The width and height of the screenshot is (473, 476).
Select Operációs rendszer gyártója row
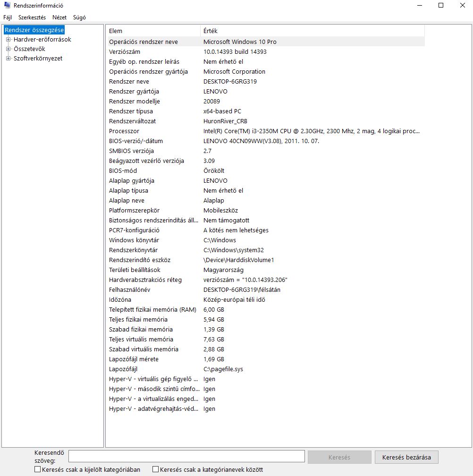266,71
